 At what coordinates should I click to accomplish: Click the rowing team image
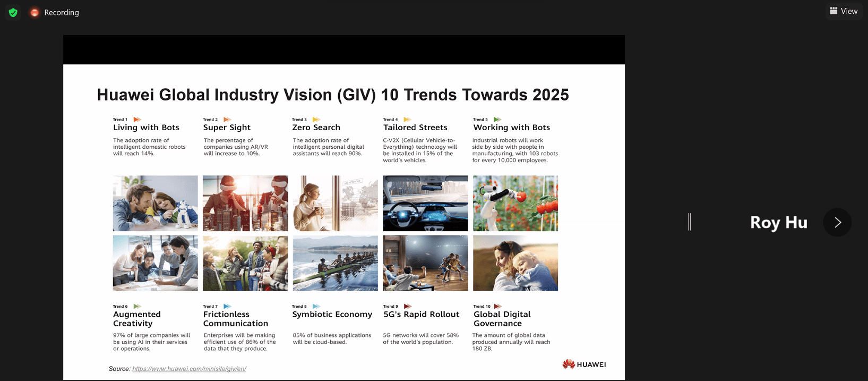[x=335, y=263]
